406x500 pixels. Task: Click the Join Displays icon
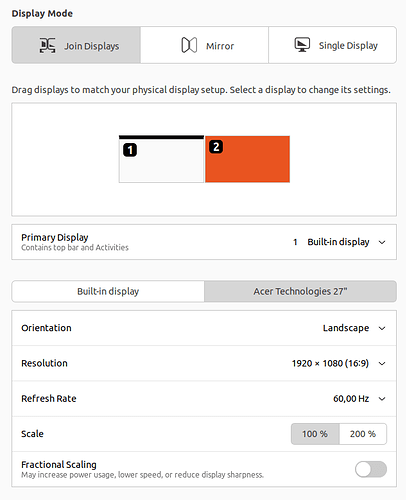click(47, 45)
